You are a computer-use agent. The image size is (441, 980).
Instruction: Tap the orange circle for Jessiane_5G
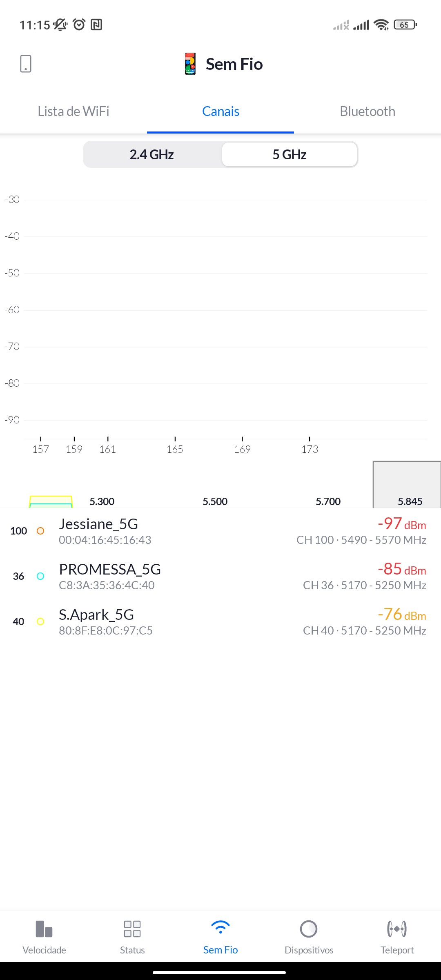tap(40, 531)
